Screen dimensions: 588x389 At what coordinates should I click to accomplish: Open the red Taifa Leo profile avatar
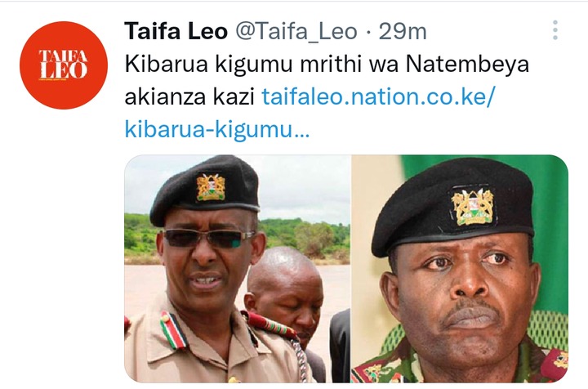click(64, 65)
